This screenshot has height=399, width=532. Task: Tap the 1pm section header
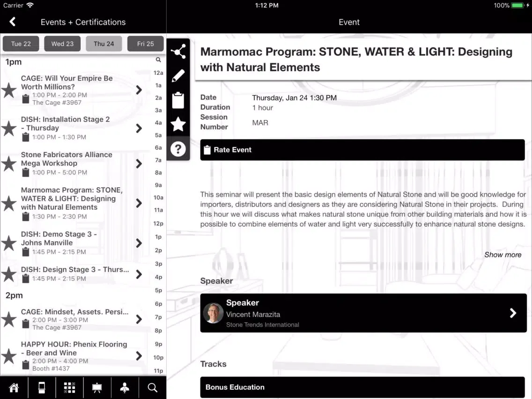click(14, 62)
